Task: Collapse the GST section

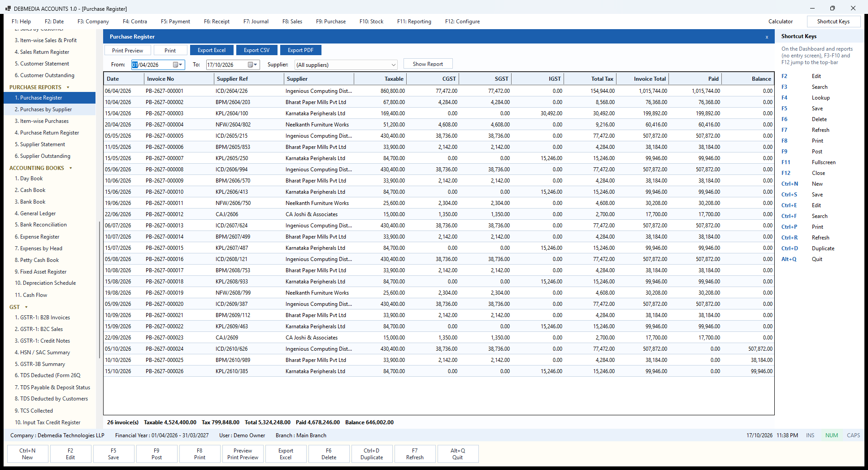Action: click(x=26, y=307)
